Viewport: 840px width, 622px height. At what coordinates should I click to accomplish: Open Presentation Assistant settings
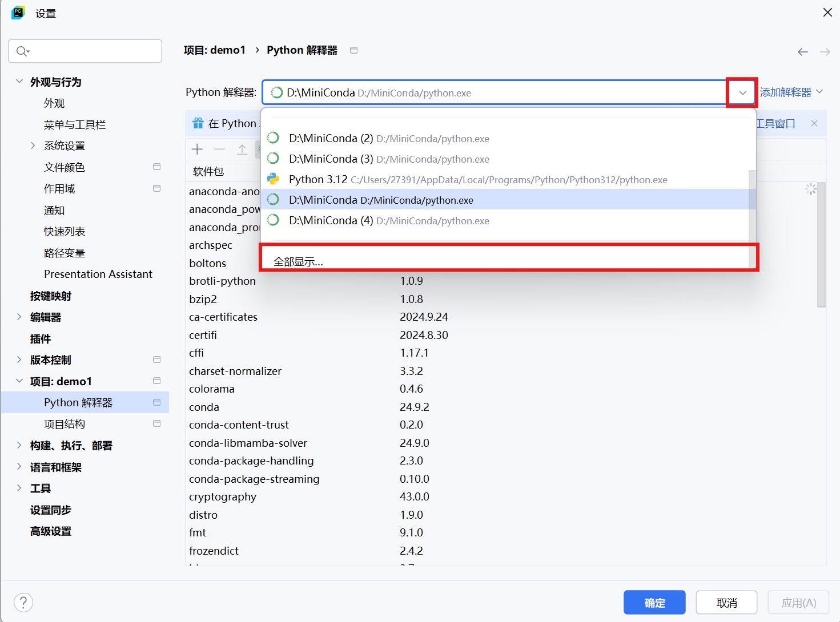tap(98, 274)
